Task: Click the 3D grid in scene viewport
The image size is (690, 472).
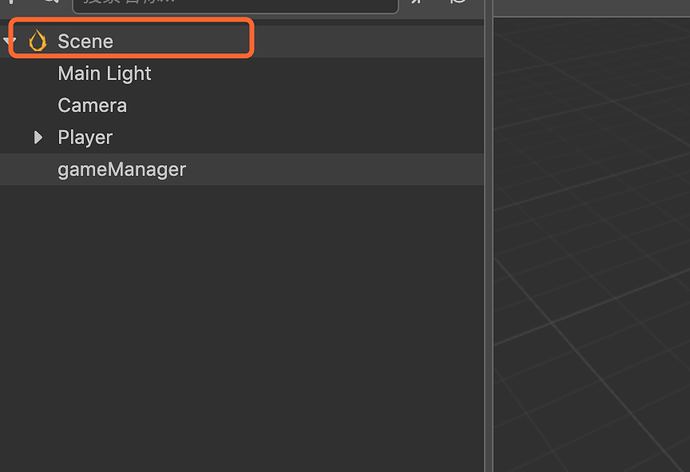Action: click(x=590, y=250)
